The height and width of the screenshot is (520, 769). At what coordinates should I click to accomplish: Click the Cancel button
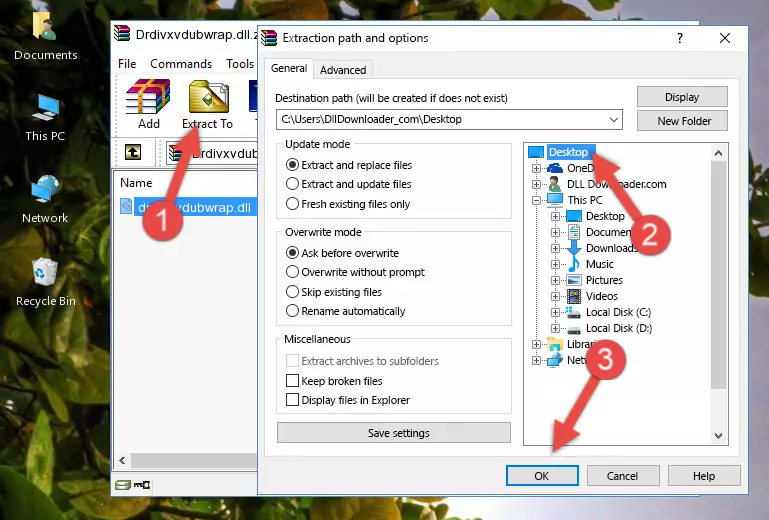622,476
